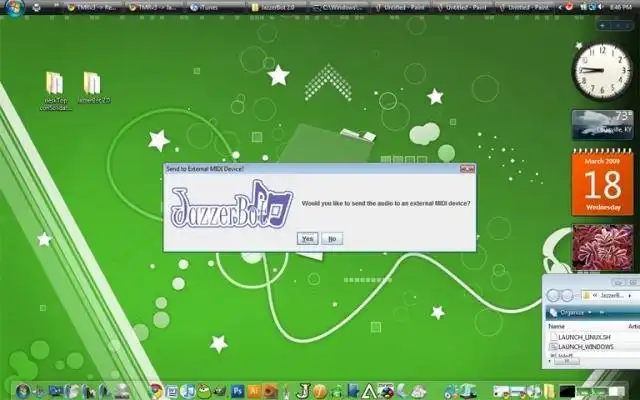Click the volume icon in the system tray
This screenshot has height=400, width=640.
point(602,7)
